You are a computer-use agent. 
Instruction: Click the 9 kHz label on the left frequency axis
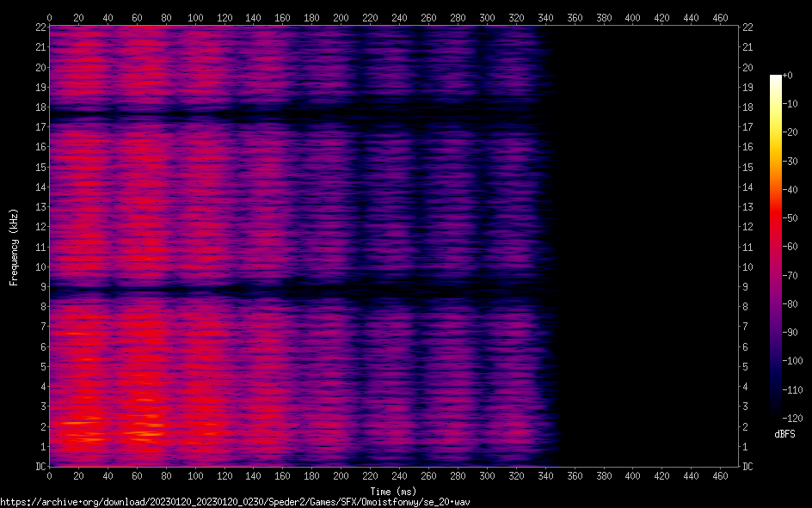pyautogui.click(x=40, y=287)
